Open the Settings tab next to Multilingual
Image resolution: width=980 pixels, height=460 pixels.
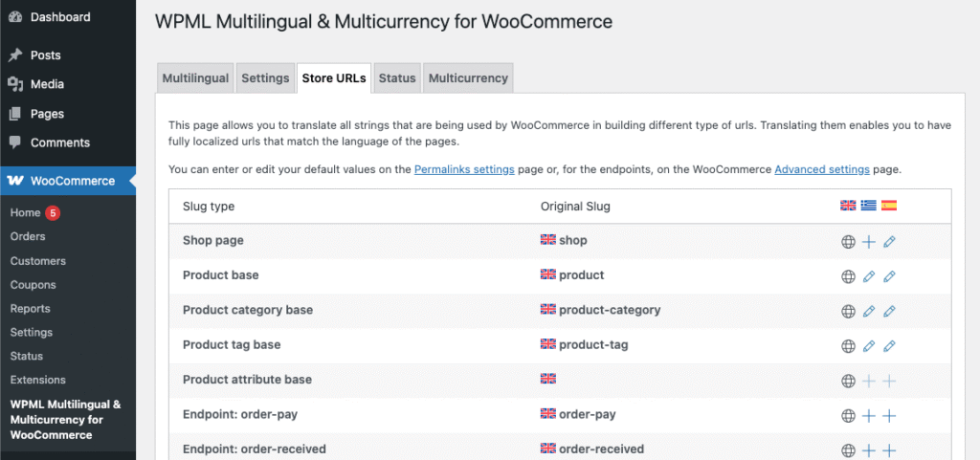coord(265,78)
